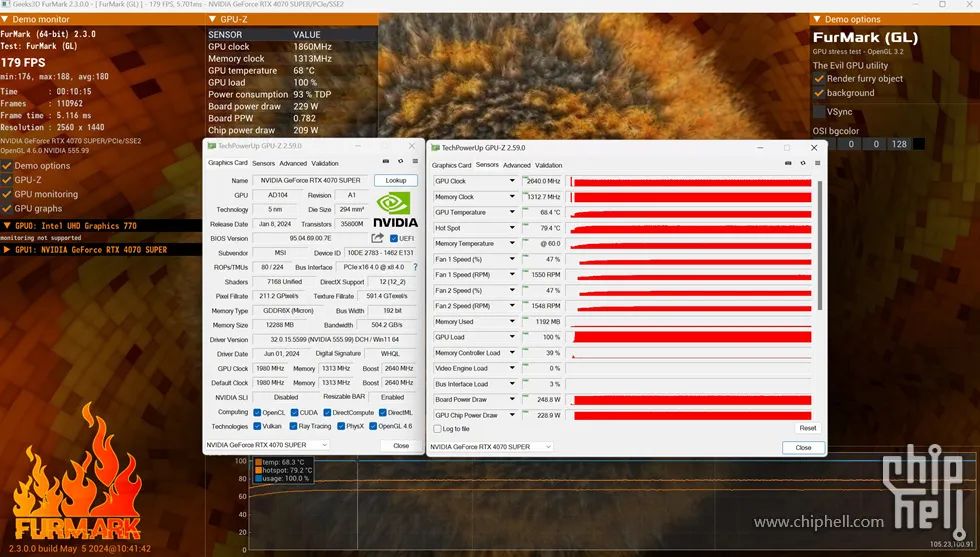Click Close button in Sensors GPU-Z window
Screen dimensions: 980x557
click(x=803, y=448)
